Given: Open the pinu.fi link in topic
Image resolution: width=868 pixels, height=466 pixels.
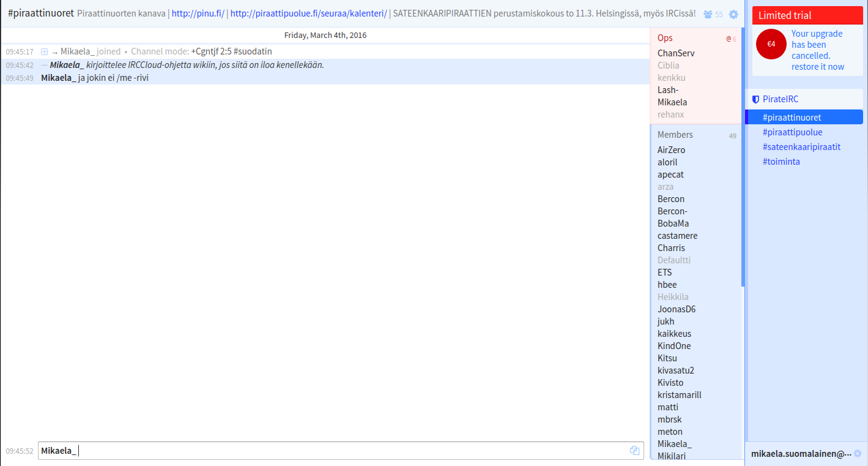Looking at the screenshot, I should click(198, 13).
